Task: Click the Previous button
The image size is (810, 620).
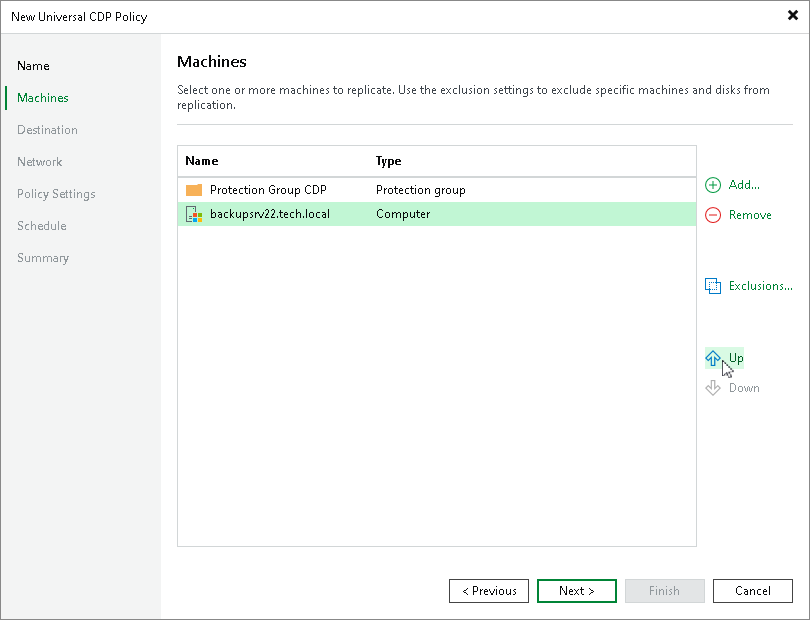Action: point(488,591)
